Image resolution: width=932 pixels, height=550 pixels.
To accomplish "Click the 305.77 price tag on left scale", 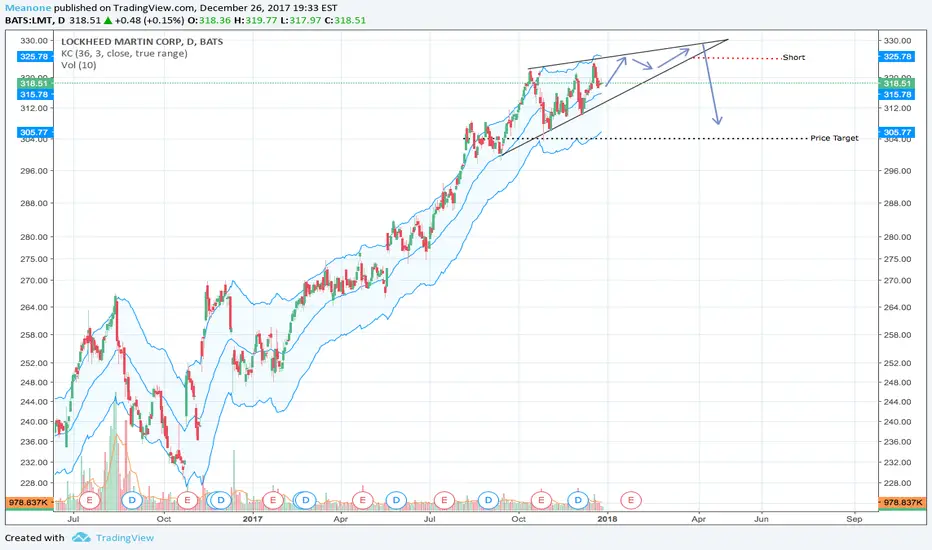I will coord(34,132).
